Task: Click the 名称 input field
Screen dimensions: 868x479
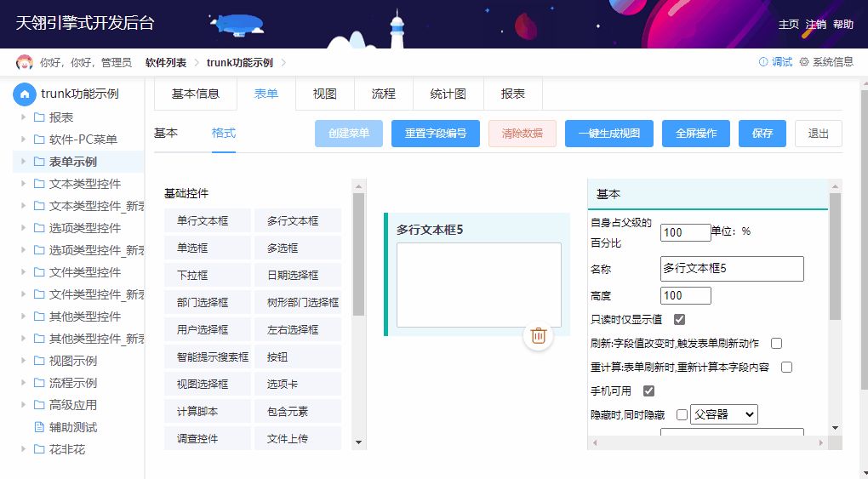Action: point(732,269)
